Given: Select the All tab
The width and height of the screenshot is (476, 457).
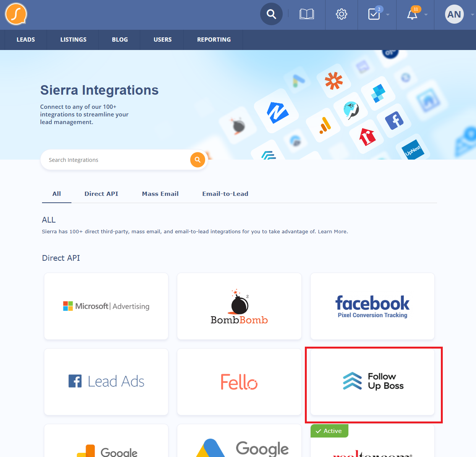Looking at the screenshot, I should (57, 194).
